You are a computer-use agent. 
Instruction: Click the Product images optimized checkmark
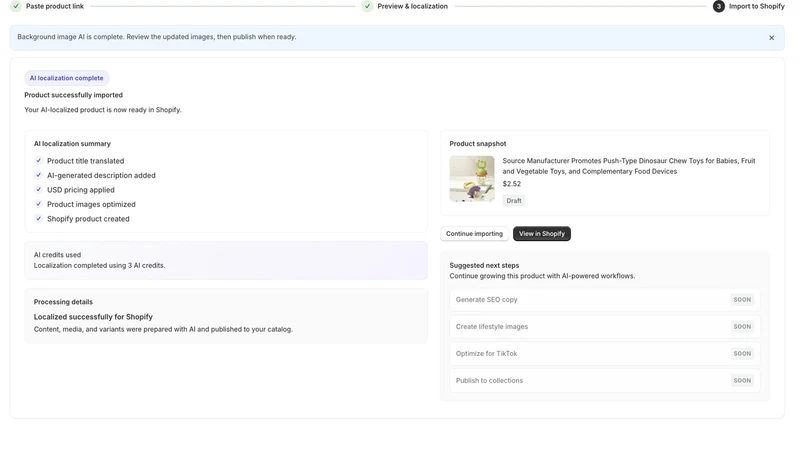point(38,204)
